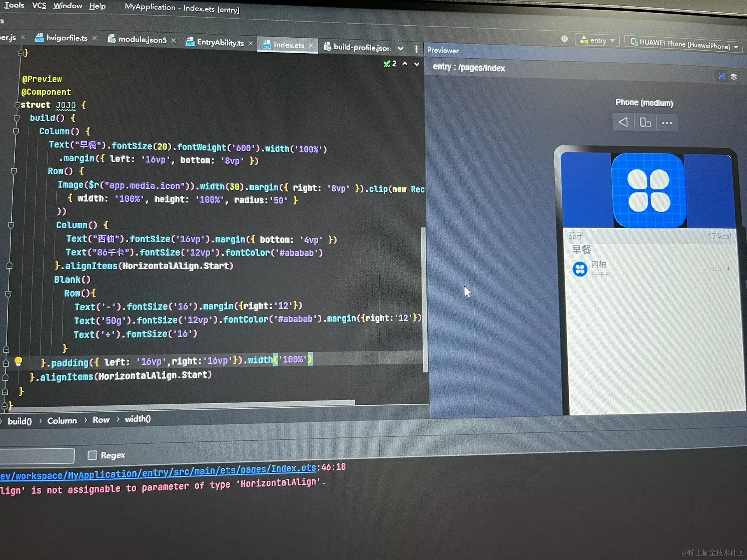Switch to the EntryAbility.ts tab

click(x=220, y=43)
